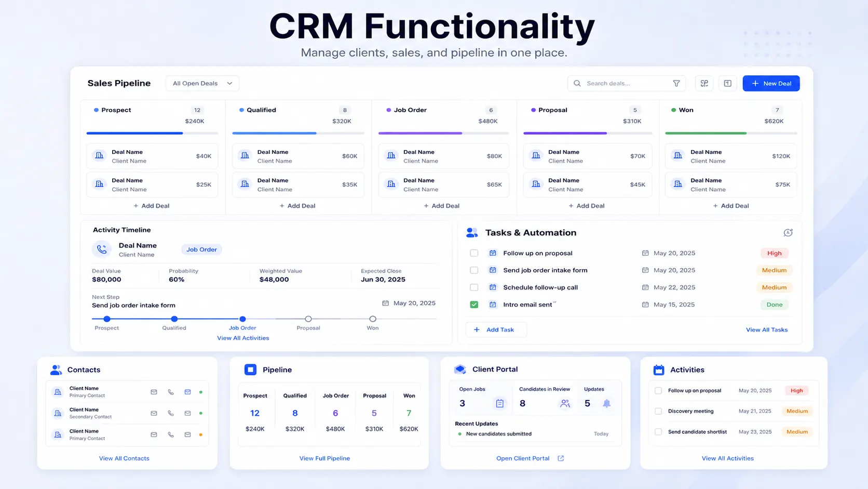The height and width of the screenshot is (489, 868).
Task: Call the first Primary Contact client
Action: (171, 392)
